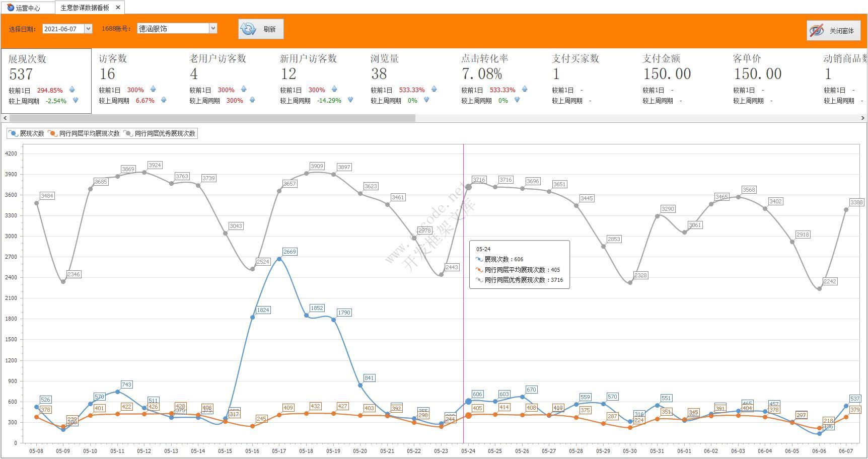Click down arrow beside 新用户访客数 -14.29%
The width and height of the screenshot is (868, 459).
pyautogui.click(x=350, y=100)
